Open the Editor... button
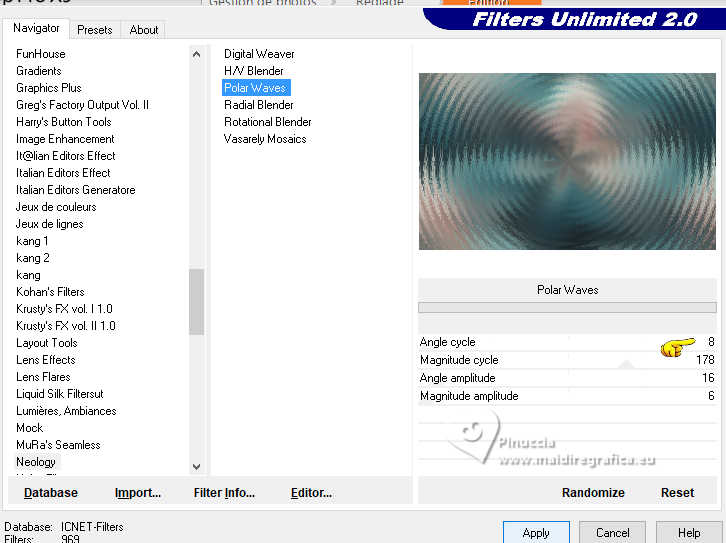Screen dimensions: 726x543 (x=311, y=493)
